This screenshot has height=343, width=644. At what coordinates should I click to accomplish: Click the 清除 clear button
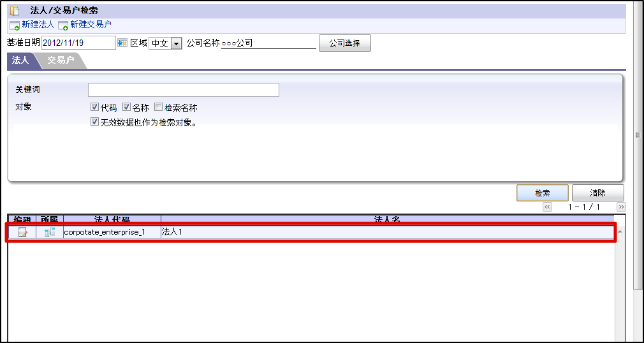coord(598,193)
